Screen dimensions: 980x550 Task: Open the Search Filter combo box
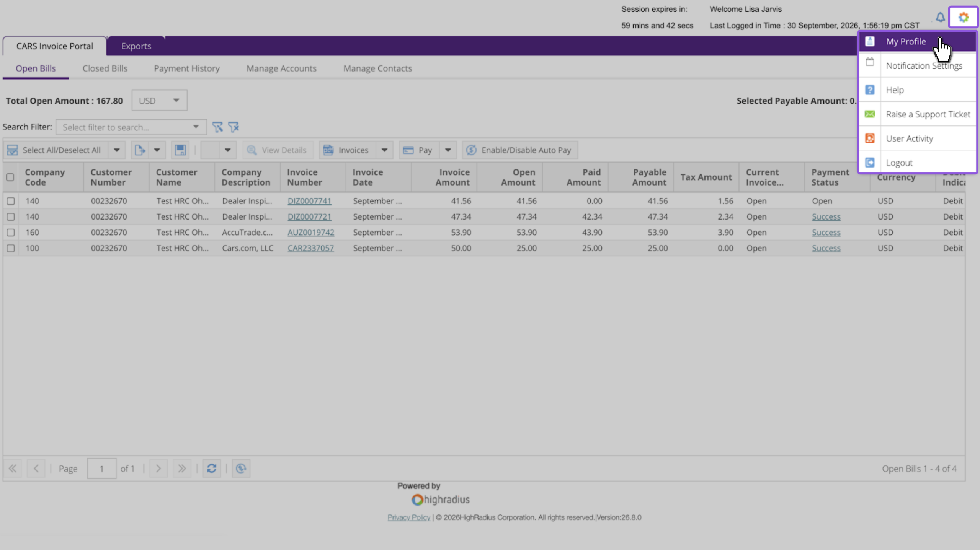point(131,127)
